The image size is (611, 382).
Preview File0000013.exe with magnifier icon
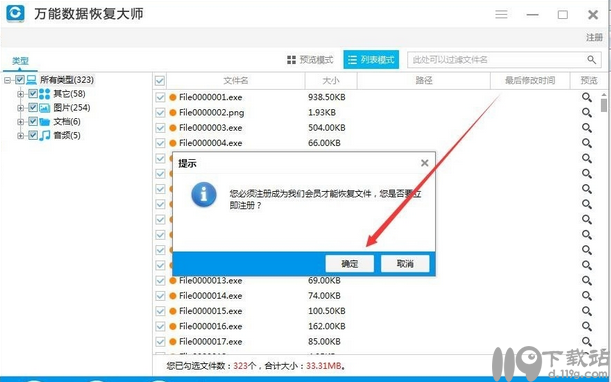[587, 281]
